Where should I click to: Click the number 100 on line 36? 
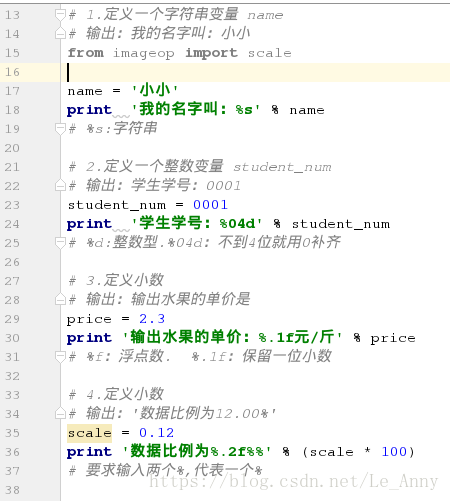(394, 452)
